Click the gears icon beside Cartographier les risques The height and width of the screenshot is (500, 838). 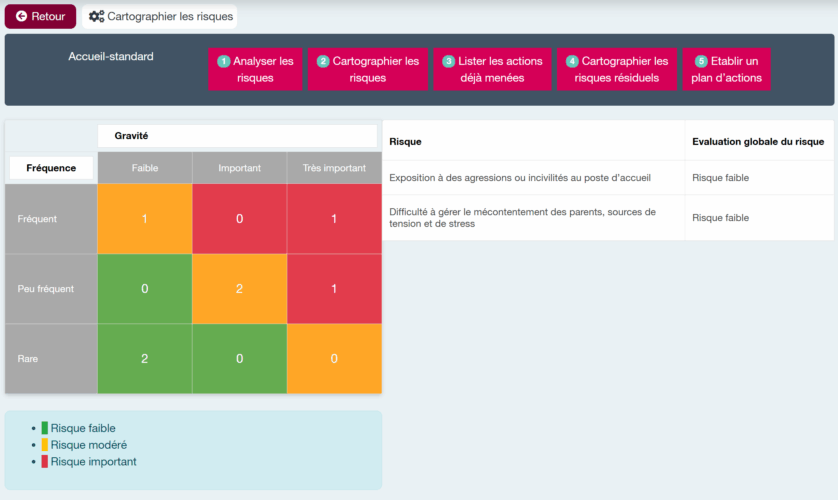(x=96, y=17)
